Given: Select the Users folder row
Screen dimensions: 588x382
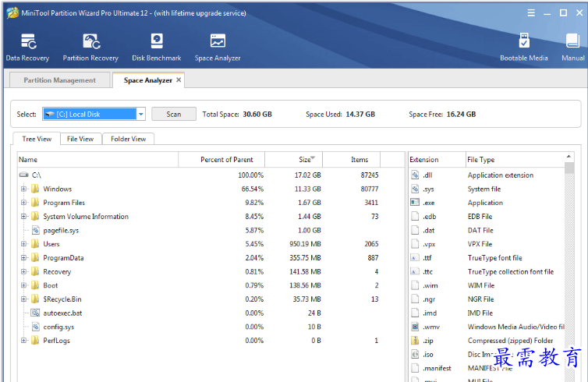Looking at the screenshot, I should point(211,244).
